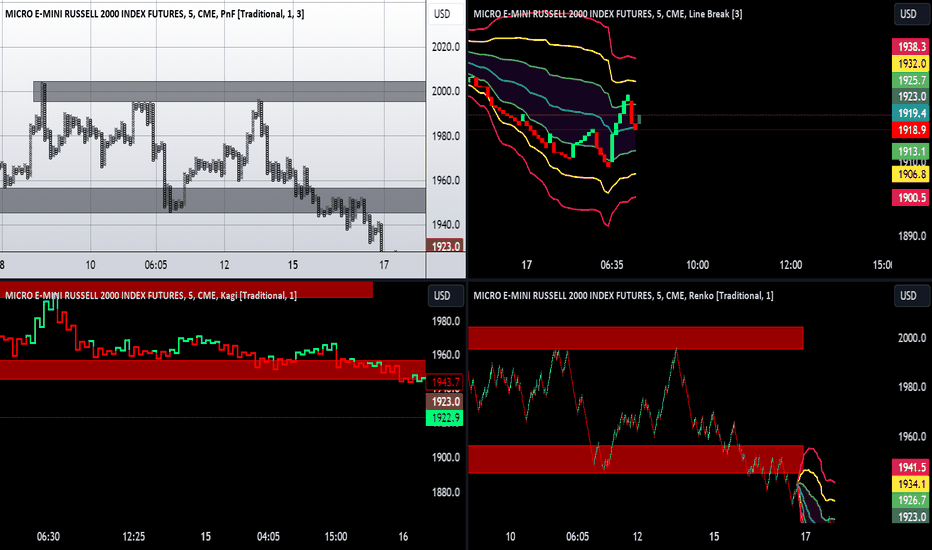Click the 2020.0 price level on PnF axis
Viewport: 932px width, 550px height.
tap(446, 47)
